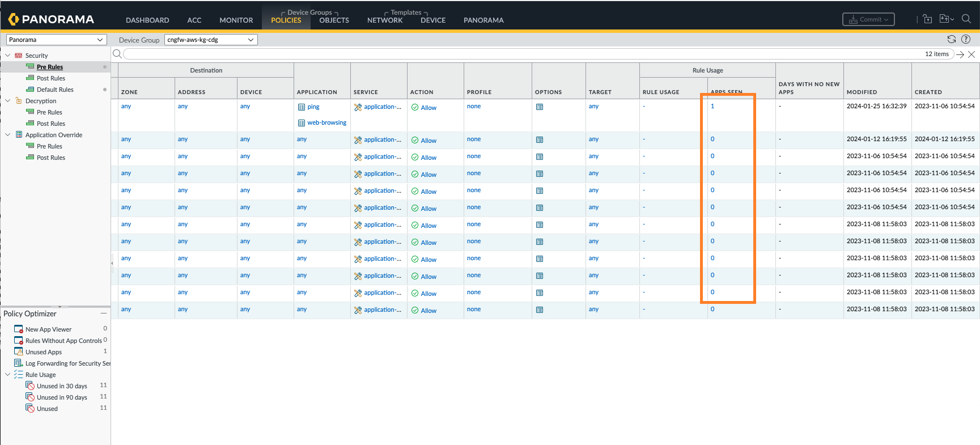Screen dimensions: 980x445
Task: Clear the rule filter with X icon
Action: (971, 54)
